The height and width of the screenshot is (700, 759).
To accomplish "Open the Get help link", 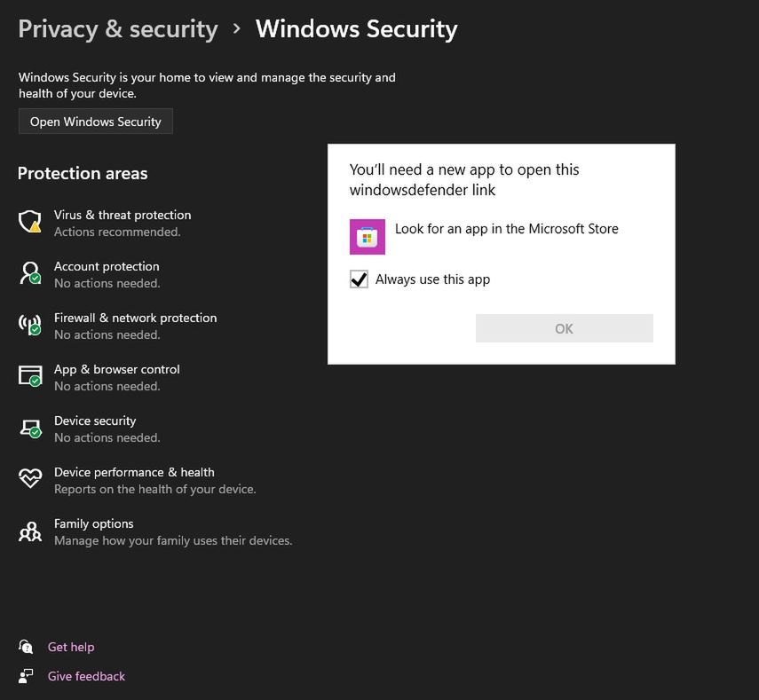I will (70, 646).
